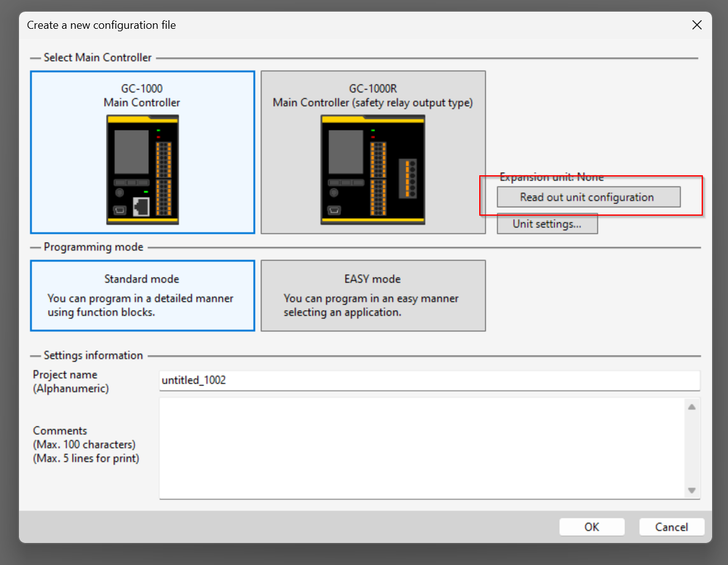Viewport: 728px width, 565px height.
Task: Click the comments scrollbar up arrow
Action: pos(692,407)
